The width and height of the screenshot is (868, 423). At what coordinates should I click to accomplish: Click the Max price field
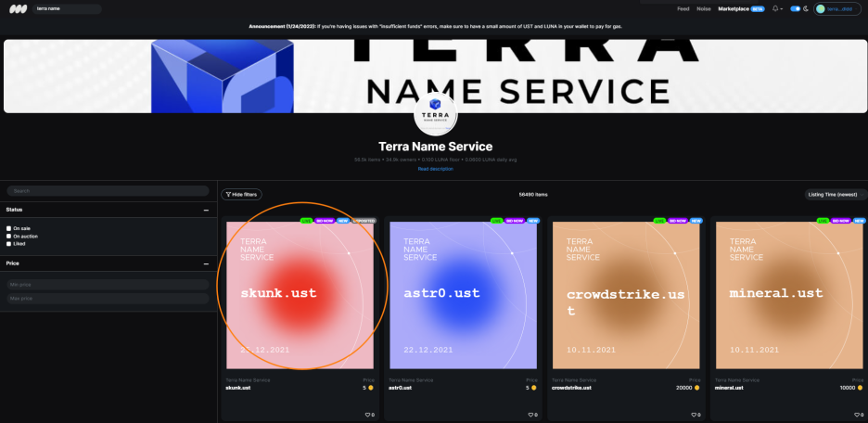(108, 299)
